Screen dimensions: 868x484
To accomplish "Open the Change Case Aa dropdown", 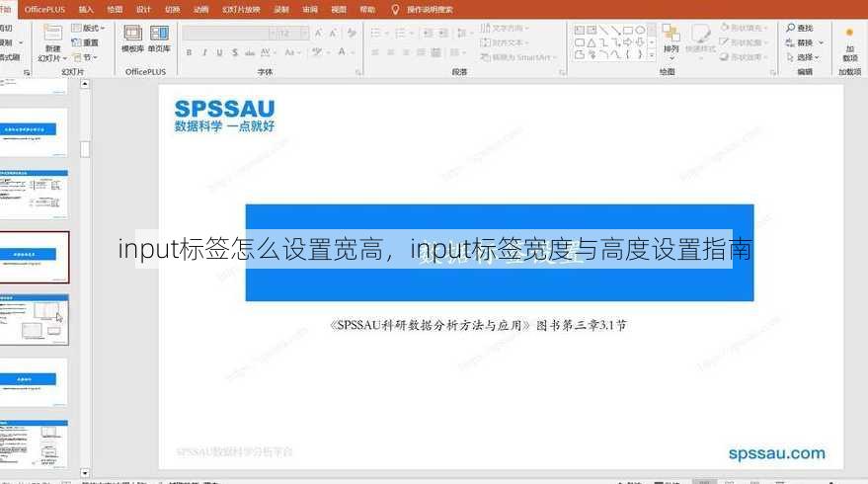I will [x=291, y=52].
